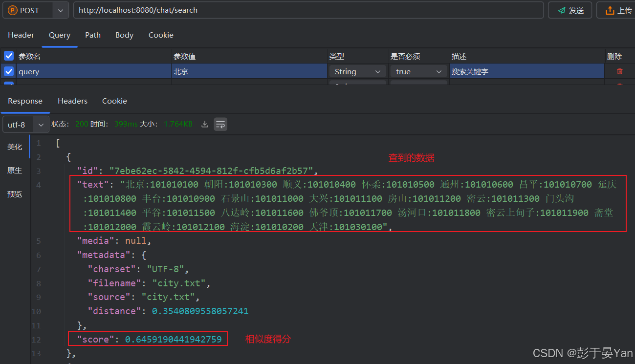Click the 北京 parameter value cell

tap(249, 71)
